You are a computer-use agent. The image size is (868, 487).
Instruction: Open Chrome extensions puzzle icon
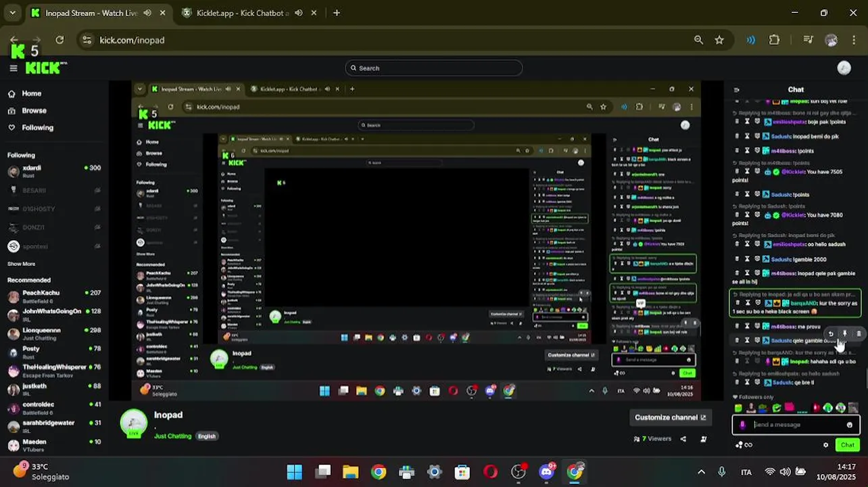[x=774, y=40]
